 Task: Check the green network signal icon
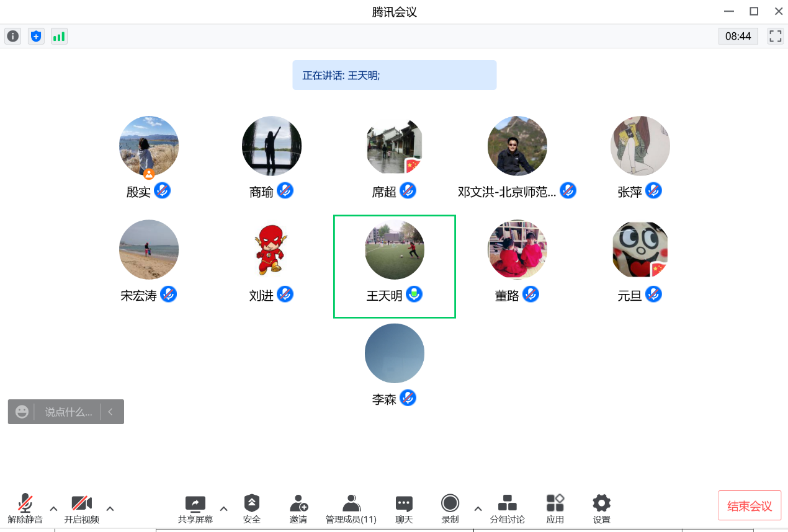pos(59,36)
